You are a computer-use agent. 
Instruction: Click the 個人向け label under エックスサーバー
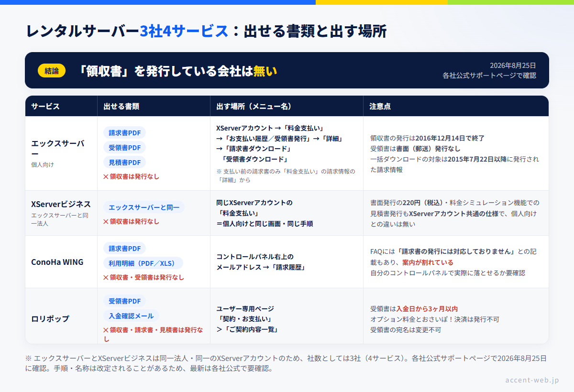(43, 165)
